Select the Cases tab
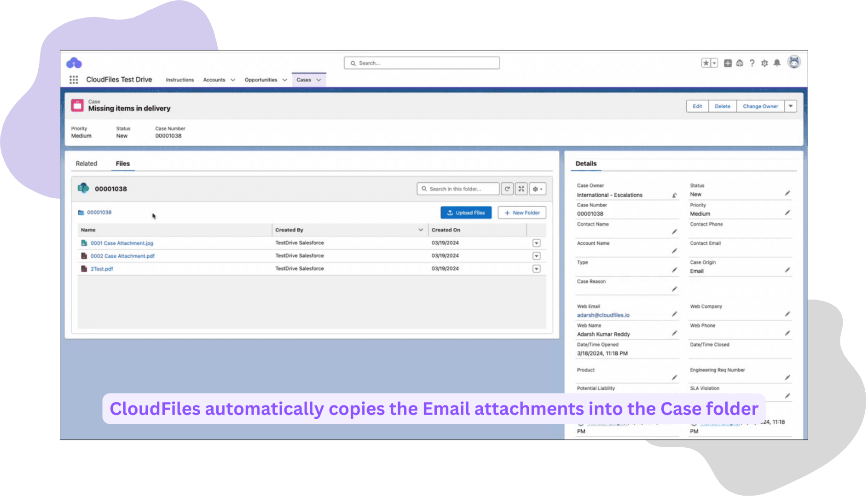 304,80
